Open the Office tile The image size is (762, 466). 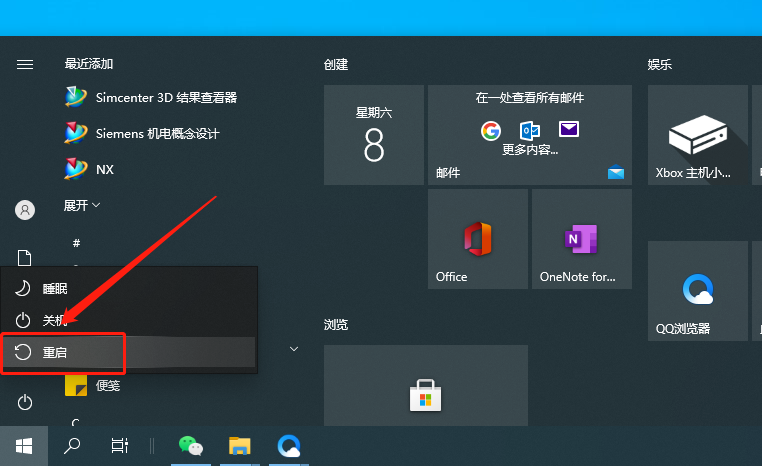pyautogui.click(x=478, y=239)
